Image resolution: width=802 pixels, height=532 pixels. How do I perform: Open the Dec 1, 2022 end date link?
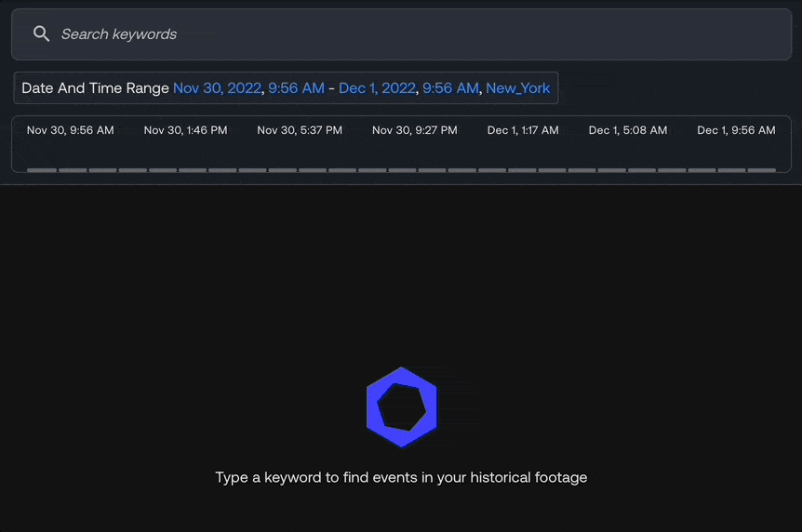(377, 88)
